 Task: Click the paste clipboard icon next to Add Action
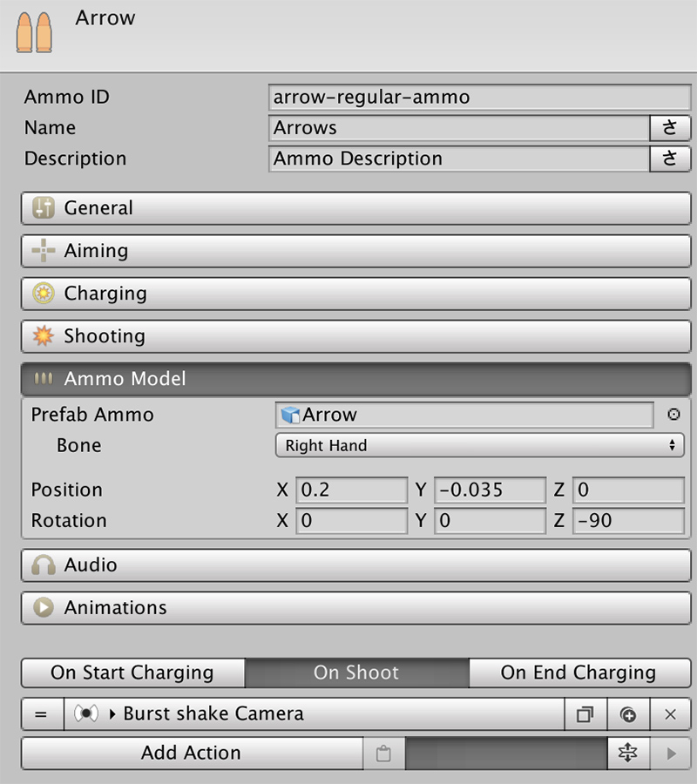(383, 753)
